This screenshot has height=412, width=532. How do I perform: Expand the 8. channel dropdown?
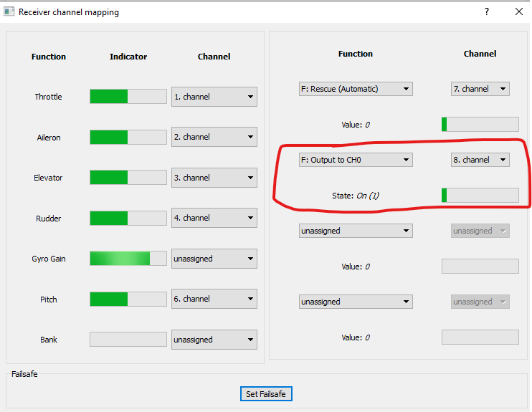click(x=480, y=160)
